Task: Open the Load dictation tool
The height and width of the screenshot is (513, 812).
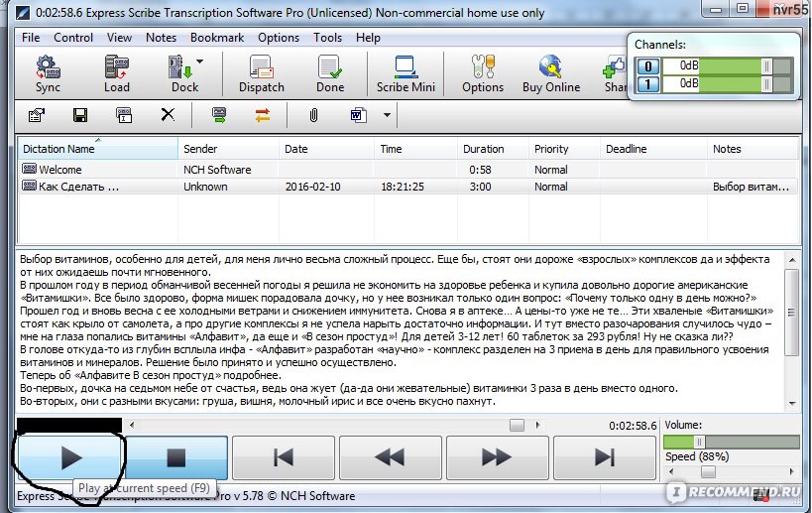Action: tap(117, 73)
